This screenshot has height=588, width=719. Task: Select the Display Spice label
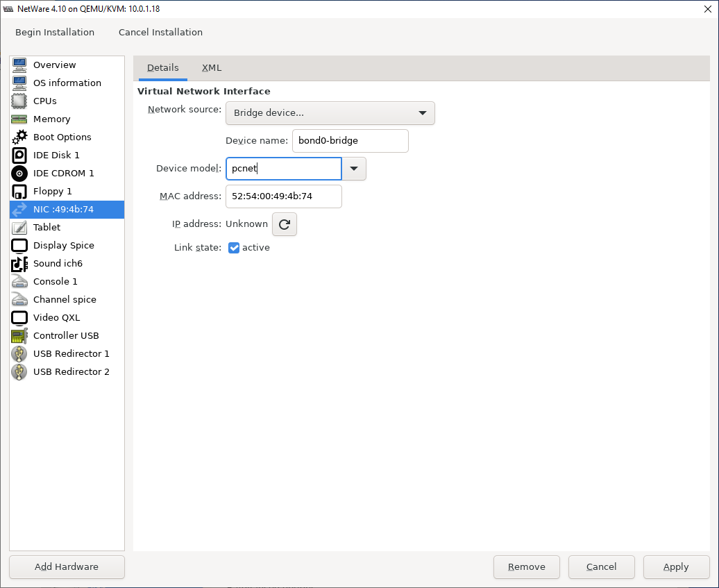tap(64, 245)
